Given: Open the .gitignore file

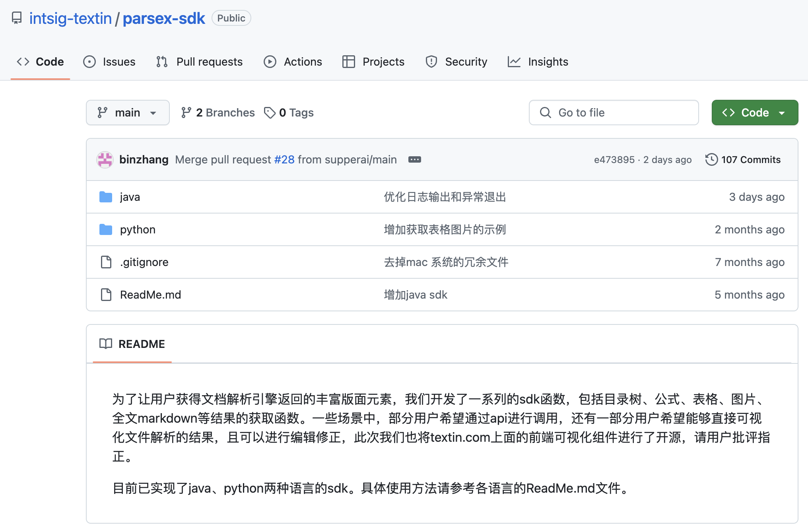Looking at the screenshot, I should click(144, 262).
